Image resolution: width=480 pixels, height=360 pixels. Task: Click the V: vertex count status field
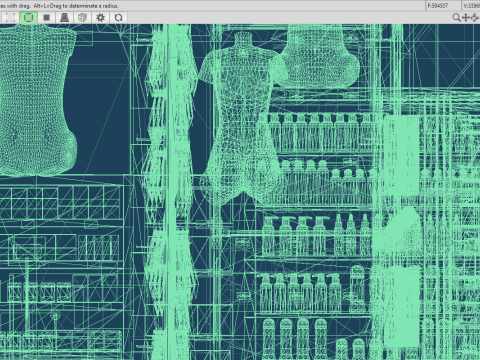click(x=471, y=6)
